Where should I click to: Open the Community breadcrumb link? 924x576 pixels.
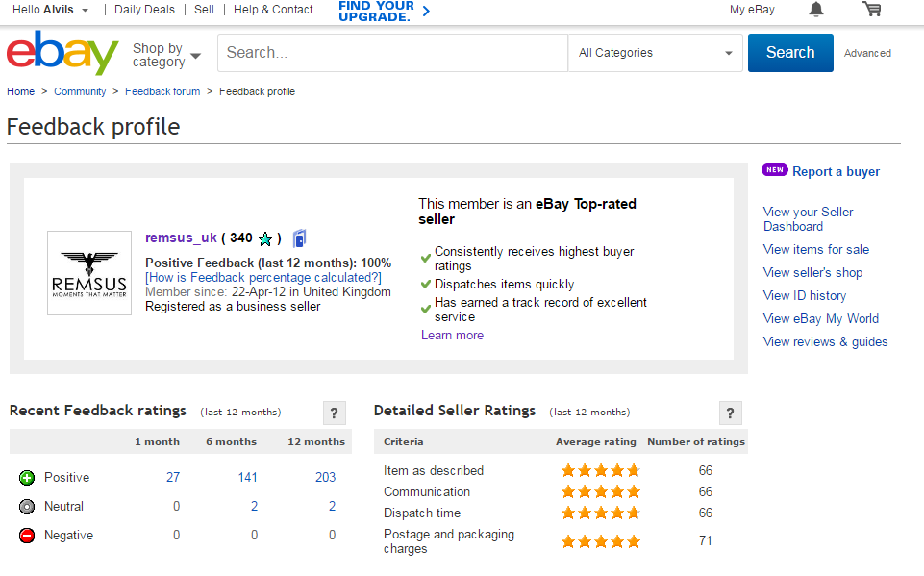click(x=80, y=91)
